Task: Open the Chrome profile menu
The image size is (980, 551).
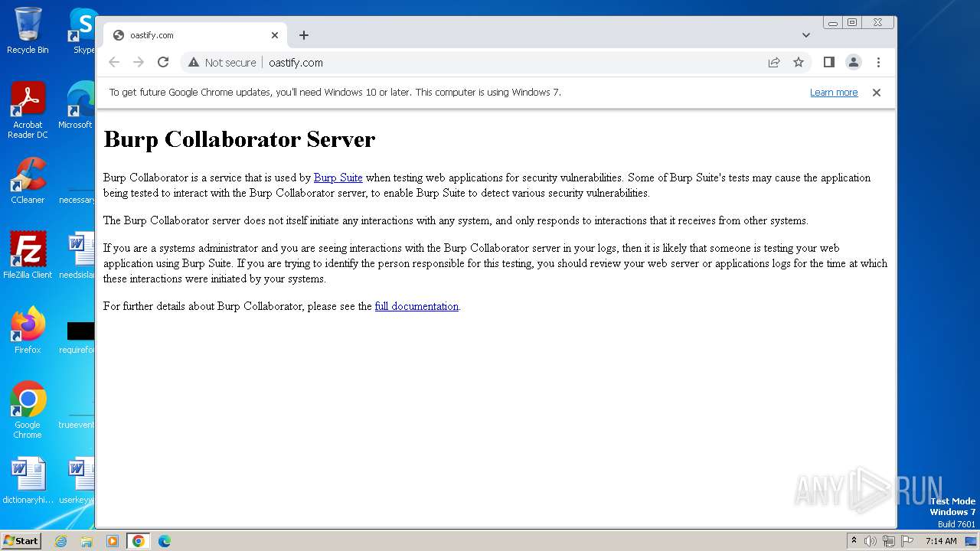Action: 854,63
